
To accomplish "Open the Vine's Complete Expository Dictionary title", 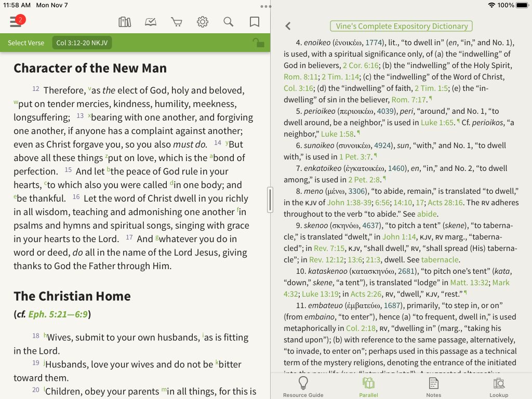I will (402, 26).
